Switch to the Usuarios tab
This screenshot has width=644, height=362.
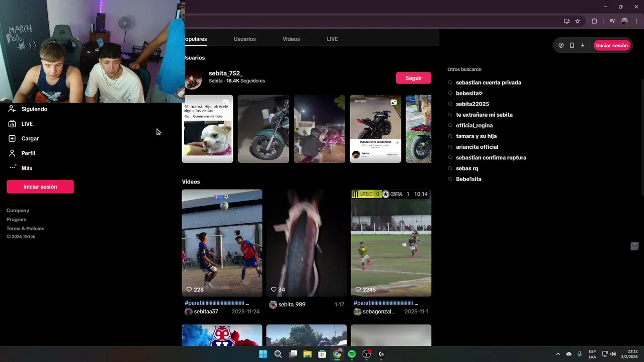pyautogui.click(x=245, y=39)
